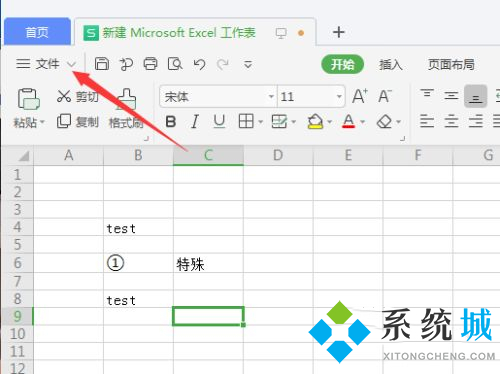Click the Cut scissors button

pyautogui.click(x=78, y=96)
